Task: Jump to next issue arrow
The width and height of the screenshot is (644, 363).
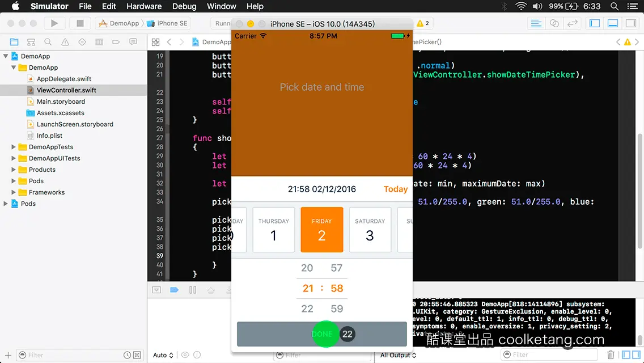Action: point(637,42)
